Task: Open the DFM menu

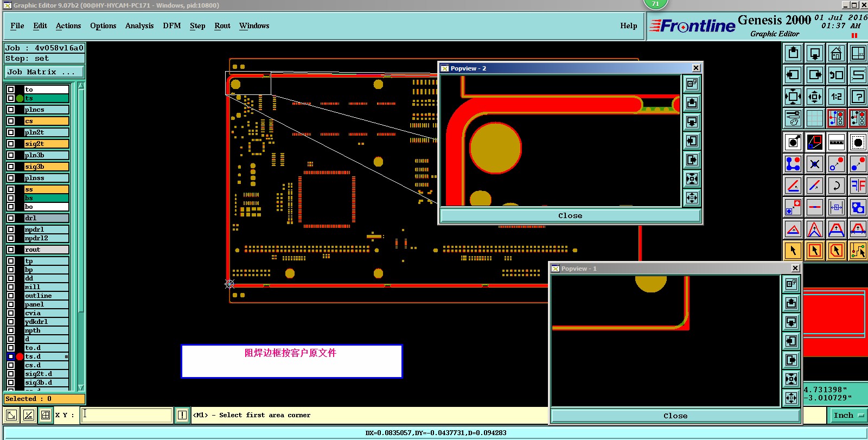Action: (x=172, y=25)
